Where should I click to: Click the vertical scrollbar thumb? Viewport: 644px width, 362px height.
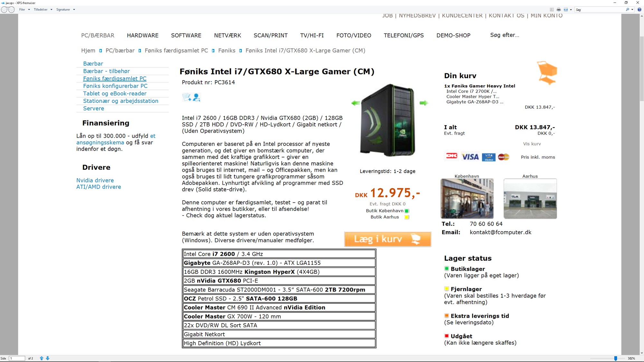[x=641, y=69]
